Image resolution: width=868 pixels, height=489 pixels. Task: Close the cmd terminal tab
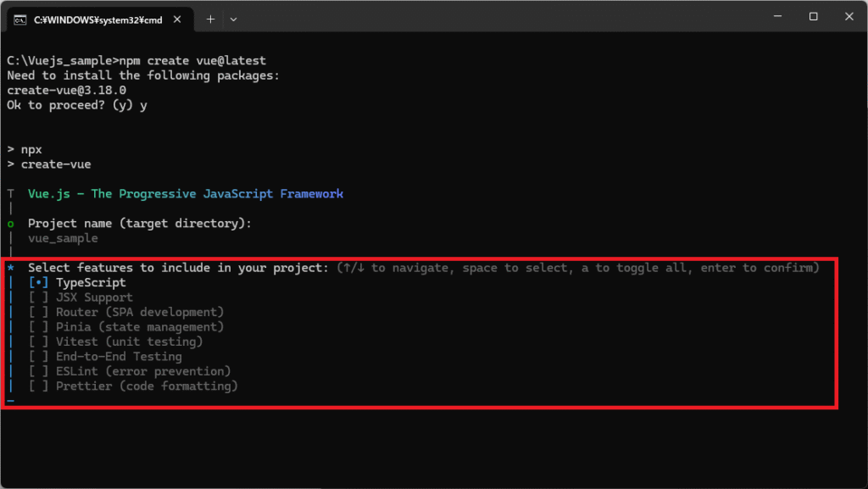tap(178, 19)
